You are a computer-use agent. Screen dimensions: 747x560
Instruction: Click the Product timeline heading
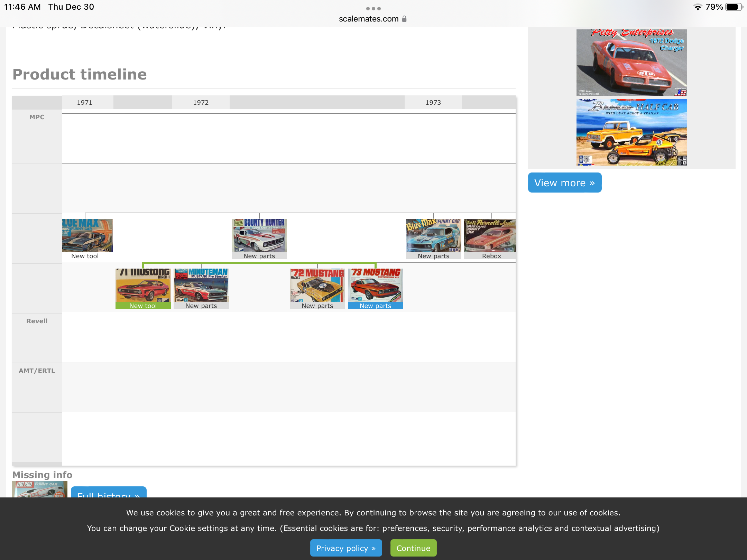click(x=80, y=74)
